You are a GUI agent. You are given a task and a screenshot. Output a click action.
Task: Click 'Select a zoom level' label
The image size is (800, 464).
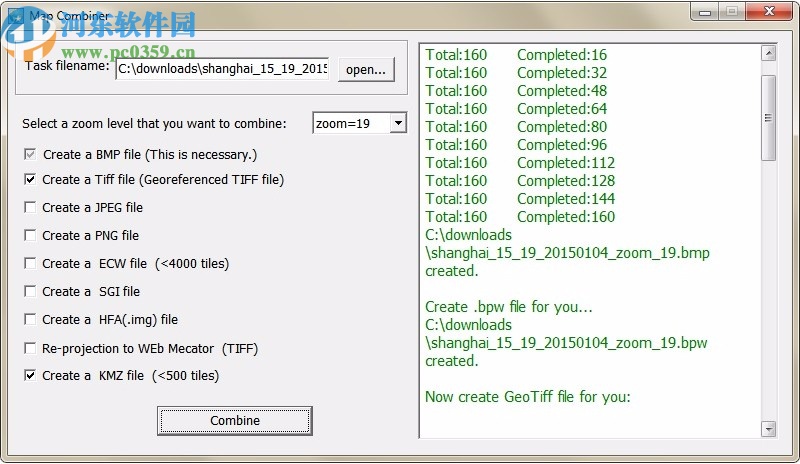154,124
